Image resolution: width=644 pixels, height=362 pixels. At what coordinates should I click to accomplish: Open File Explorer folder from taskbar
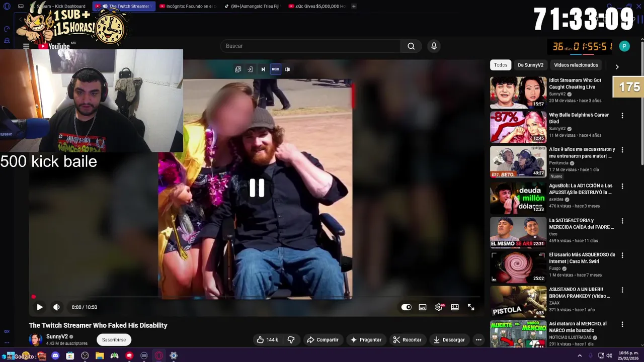(100, 356)
